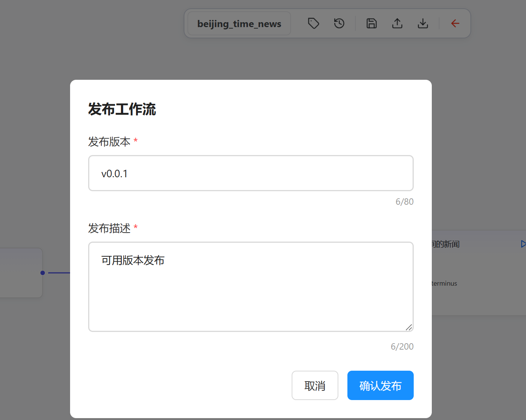Click the save floppy disk icon
526x420 pixels.
click(372, 23)
